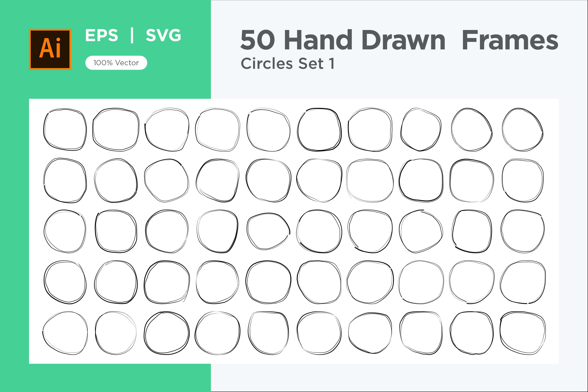Select the second circle frame in the third row
The image size is (588, 392).
116,231
